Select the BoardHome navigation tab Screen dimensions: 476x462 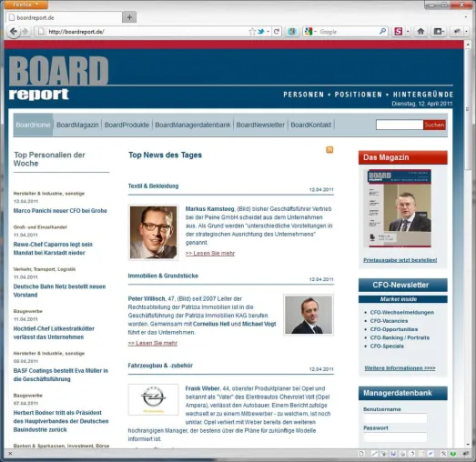[33, 125]
